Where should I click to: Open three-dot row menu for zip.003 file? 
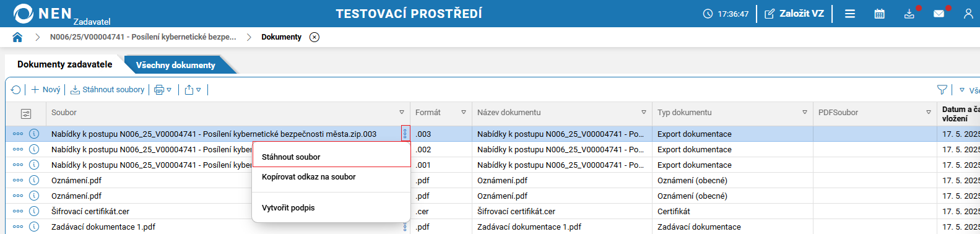point(18,134)
